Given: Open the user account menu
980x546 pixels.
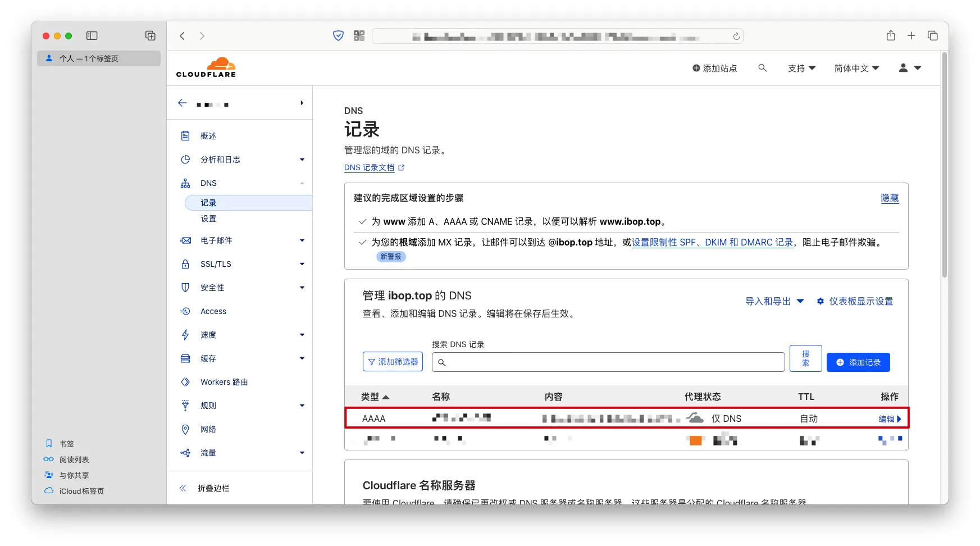Looking at the screenshot, I should pos(910,68).
